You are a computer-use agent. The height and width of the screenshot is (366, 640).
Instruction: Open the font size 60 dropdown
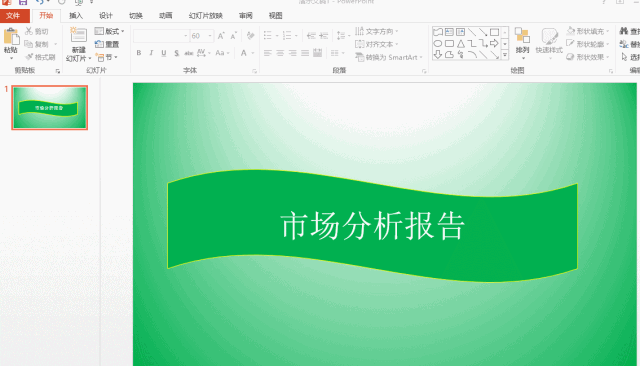tap(210, 36)
